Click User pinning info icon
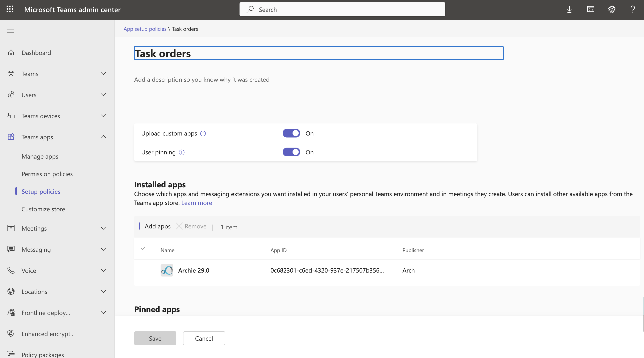The height and width of the screenshot is (358, 644). coord(182,153)
